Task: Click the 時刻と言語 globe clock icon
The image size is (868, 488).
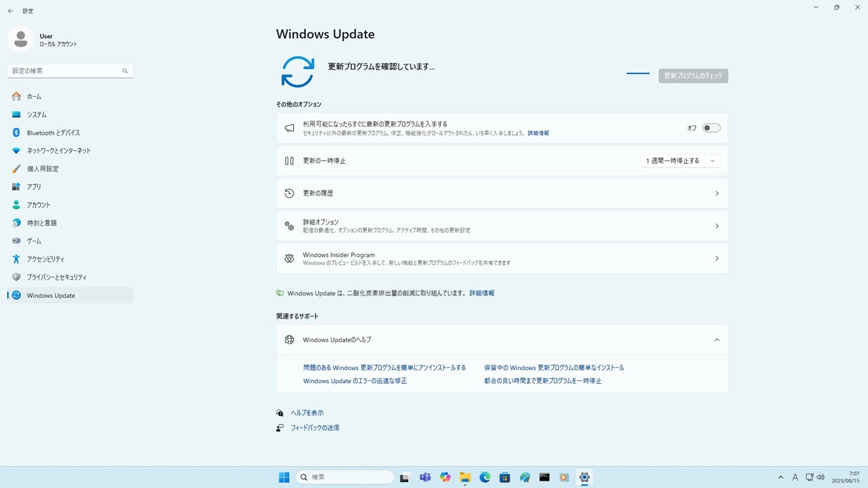Action: (x=16, y=223)
